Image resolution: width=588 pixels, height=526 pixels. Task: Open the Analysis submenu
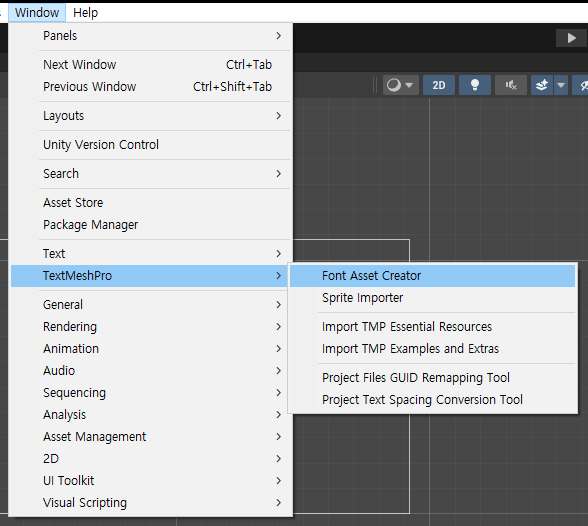coord(150,415)
